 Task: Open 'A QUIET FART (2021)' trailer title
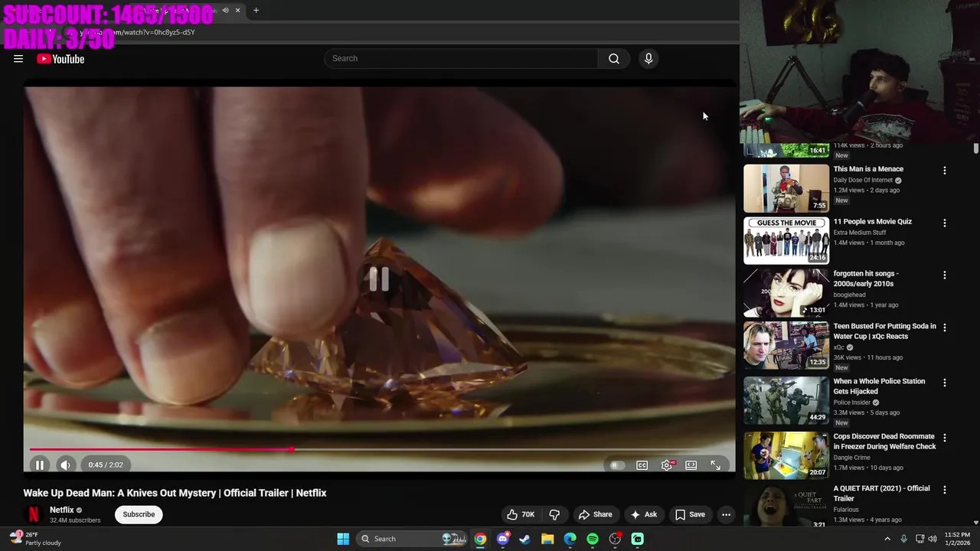click(x=881, y=494)
